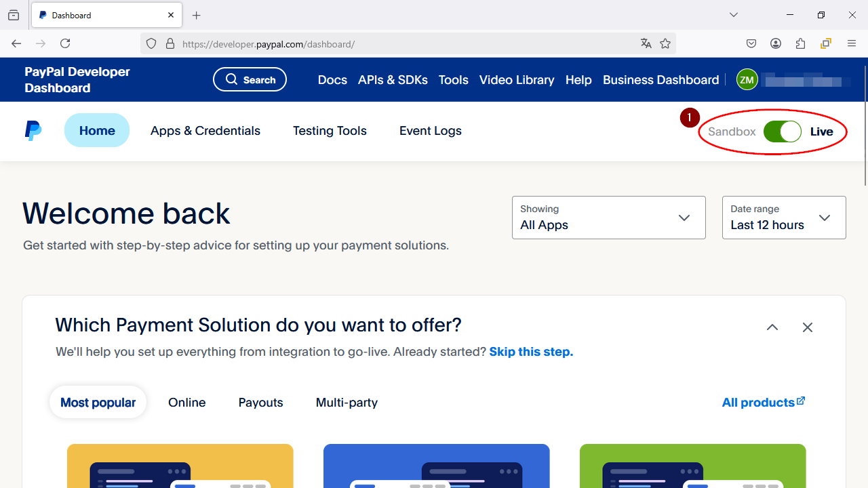Click the Live label text
Viewport: 868px width, 488px height.
click(x=821, y=131)
